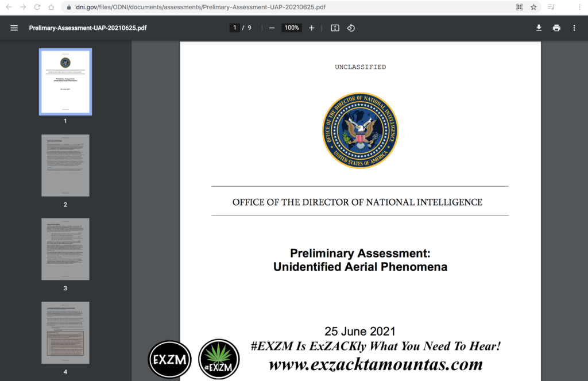The height and width of the screenshot is (381, 588).
Task: Open the QR code icon in address bar
Action: [x=519, y=7]
